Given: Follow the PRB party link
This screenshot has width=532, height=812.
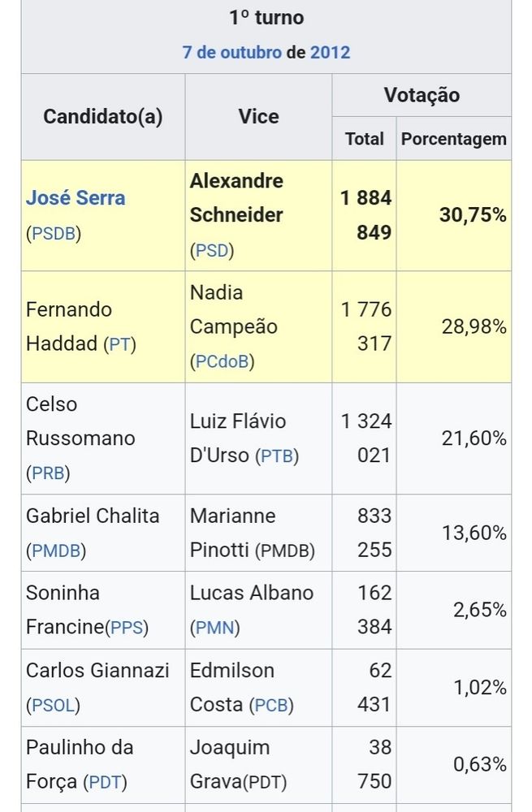Looking at the screenshot, I should pos(49,473).
